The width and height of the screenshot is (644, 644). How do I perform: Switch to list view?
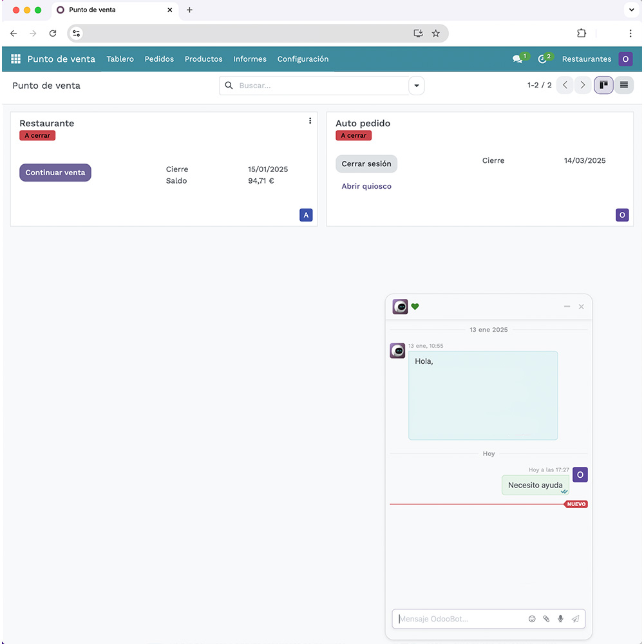[x=623, y=85]
